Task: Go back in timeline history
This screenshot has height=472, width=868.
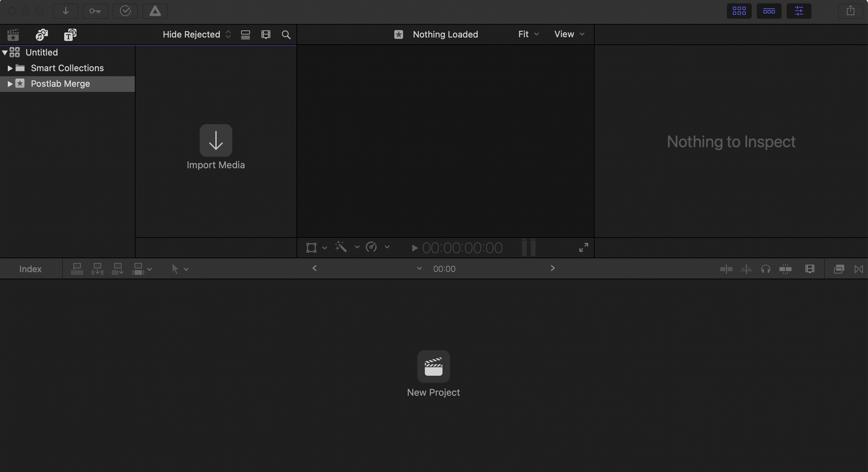Action: coord(314,268)
